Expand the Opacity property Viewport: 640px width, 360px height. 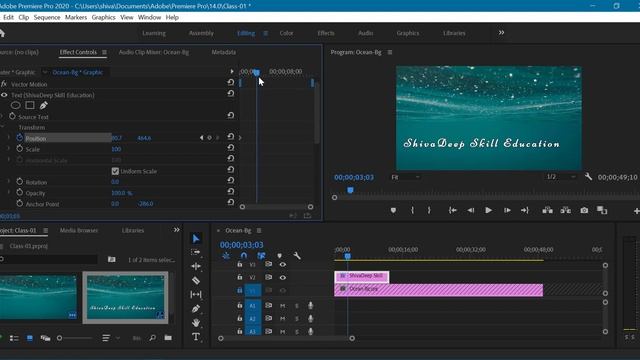coord(9,193)
